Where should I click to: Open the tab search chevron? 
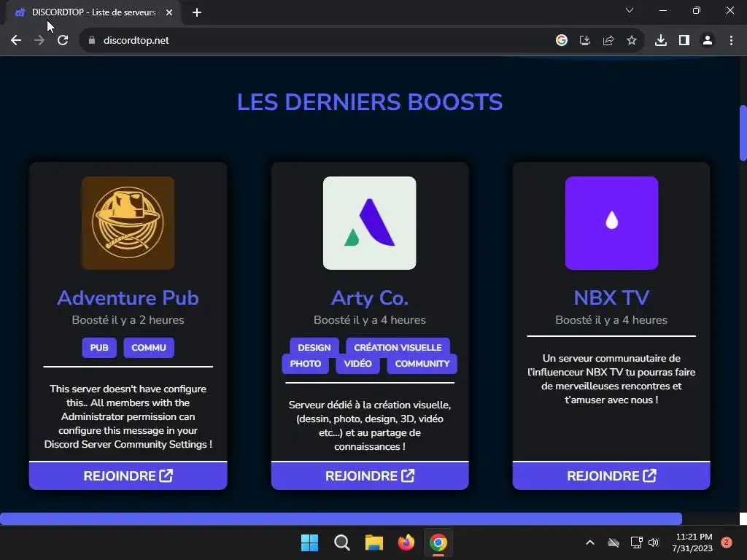[630, 10]
